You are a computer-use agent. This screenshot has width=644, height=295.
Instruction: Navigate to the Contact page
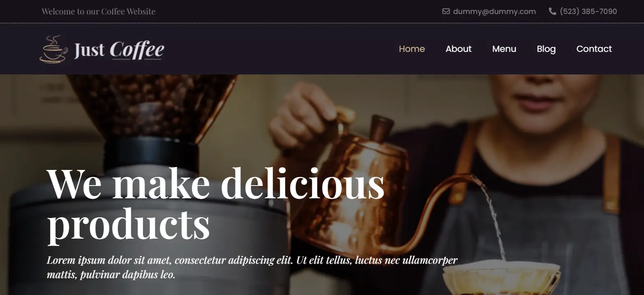point(594,49)
